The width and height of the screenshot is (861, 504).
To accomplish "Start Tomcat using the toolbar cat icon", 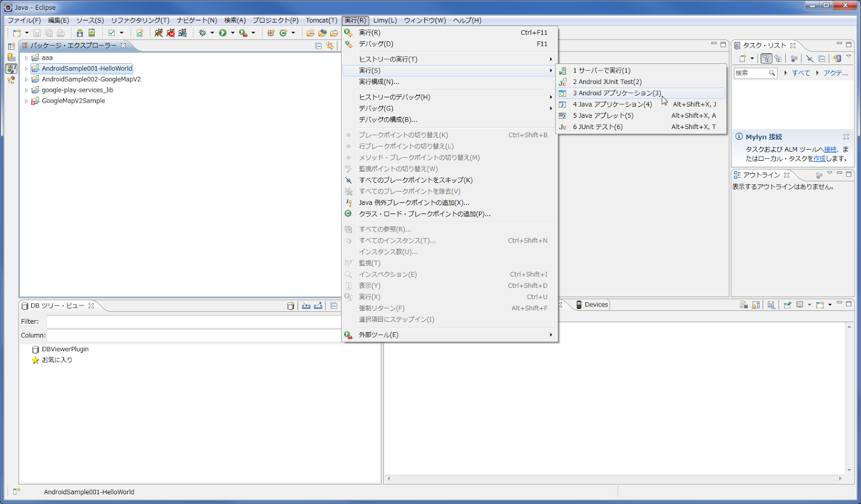I will pos(159,33).
